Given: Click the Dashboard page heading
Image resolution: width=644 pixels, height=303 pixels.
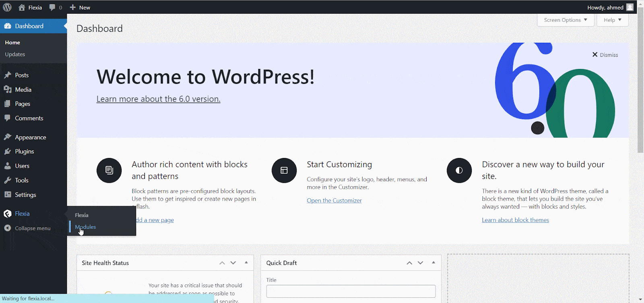Looking at the screenshot, I should [x=99, y=29].
